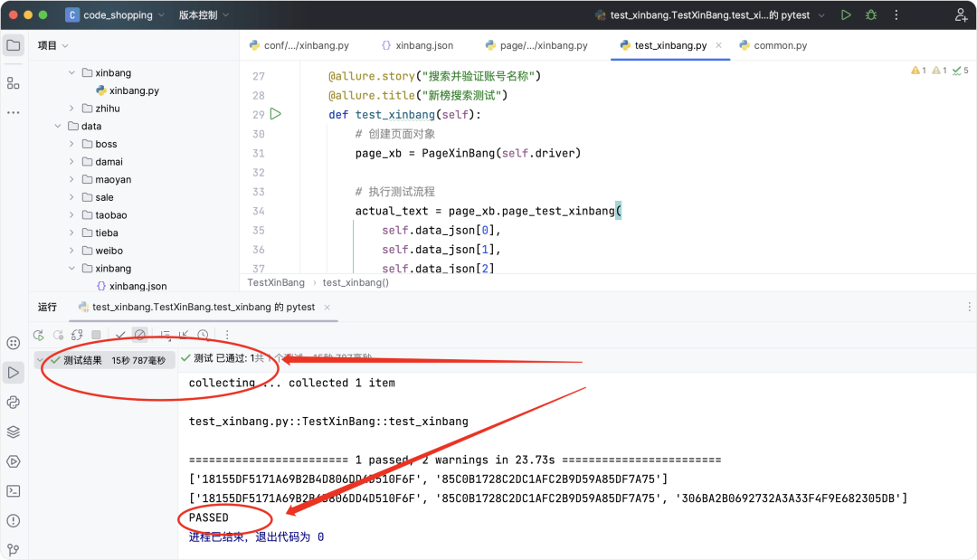Viewport: 977px width, 560px height.
Task: Expand the weibo folder
Action: click(71, 251)
